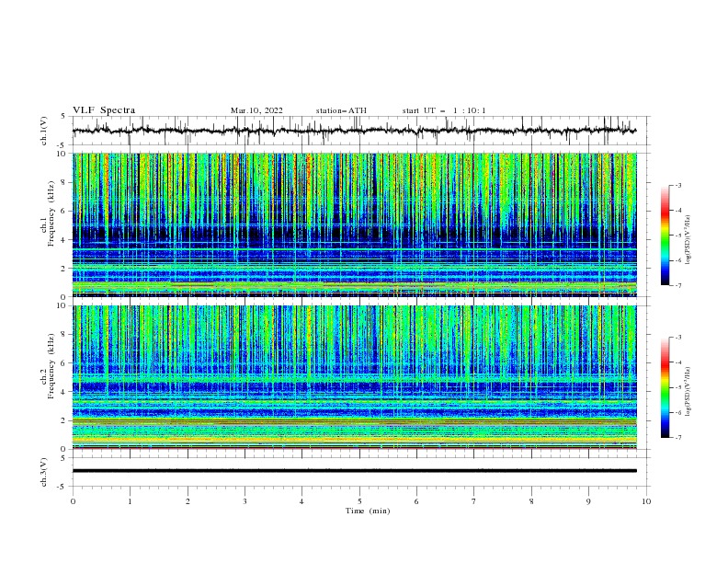Click the "3" tick on the time axis
This screenshot has width=728, height=563.
(x=245, y=501)
